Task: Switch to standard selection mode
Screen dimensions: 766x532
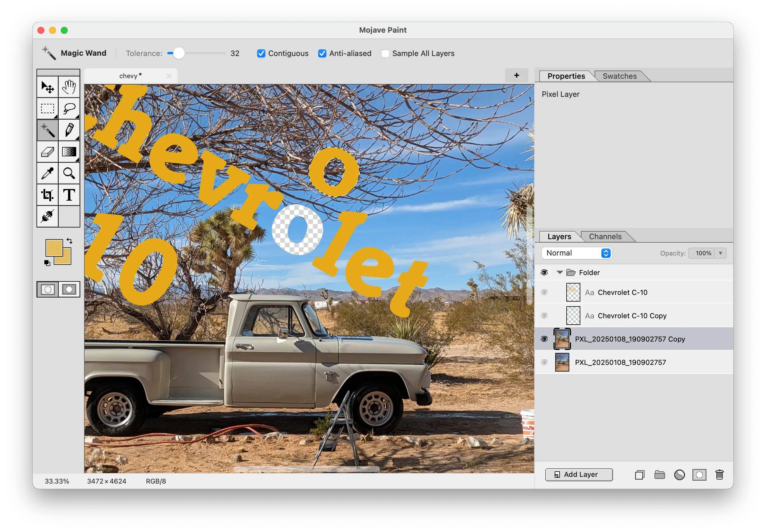Action: [48, 289]
